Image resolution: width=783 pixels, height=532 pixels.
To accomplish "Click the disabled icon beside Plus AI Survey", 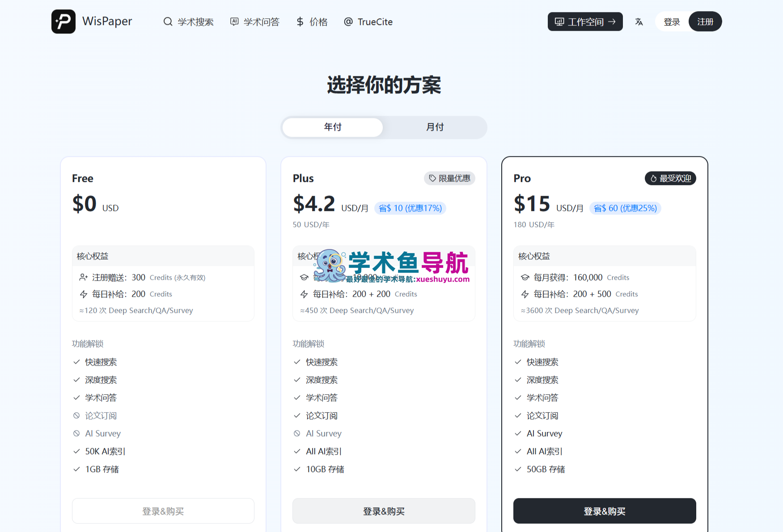I will (297, 434).
